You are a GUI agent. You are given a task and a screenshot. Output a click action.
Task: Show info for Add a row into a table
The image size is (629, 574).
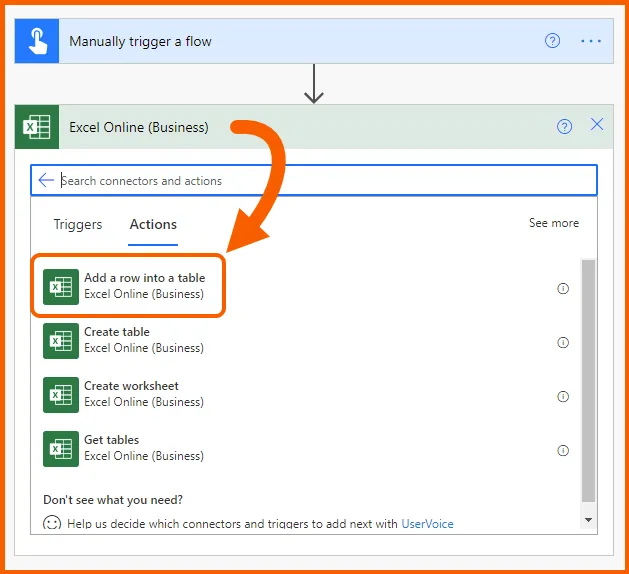pos(563,288)
